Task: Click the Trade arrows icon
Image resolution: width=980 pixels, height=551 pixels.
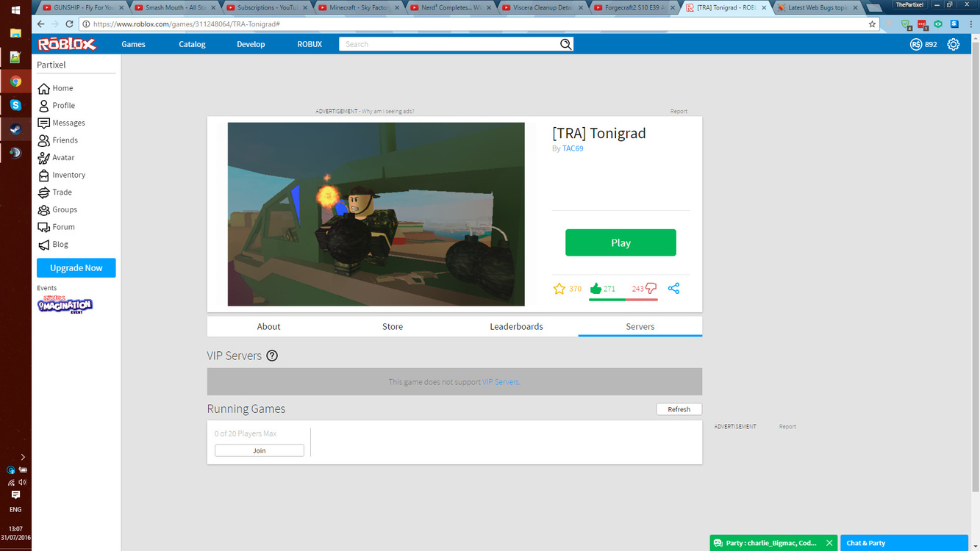Action: pyautogui.click(x=44, y=192)
